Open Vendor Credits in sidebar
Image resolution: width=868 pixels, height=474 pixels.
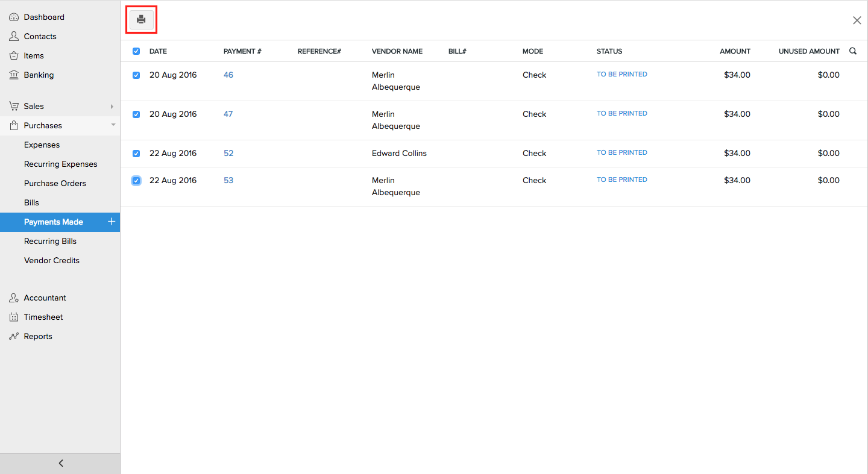point(52,260)
